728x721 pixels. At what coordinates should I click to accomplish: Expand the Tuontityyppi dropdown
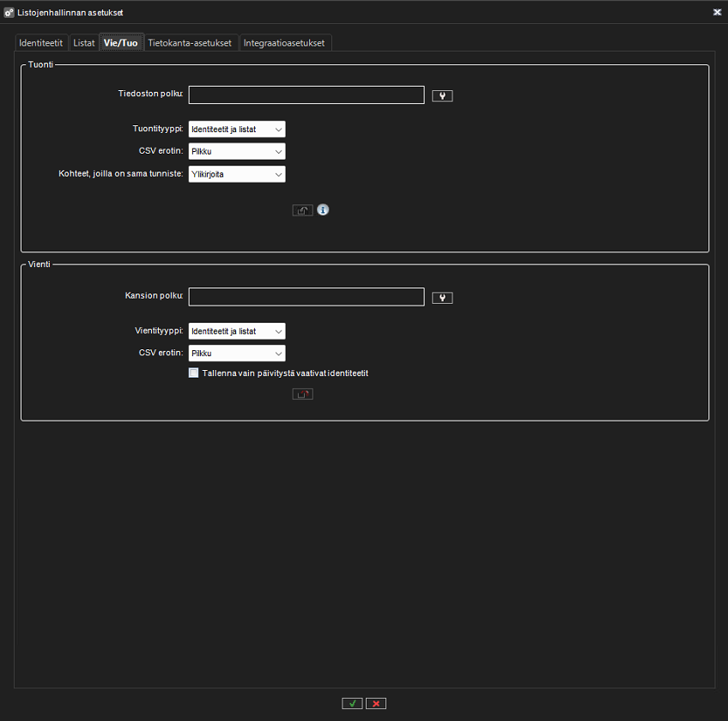237,129
